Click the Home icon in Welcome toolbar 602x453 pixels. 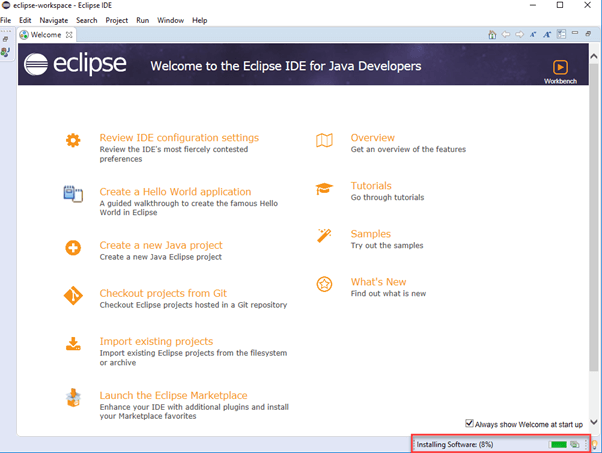click(x=492, y=35)
